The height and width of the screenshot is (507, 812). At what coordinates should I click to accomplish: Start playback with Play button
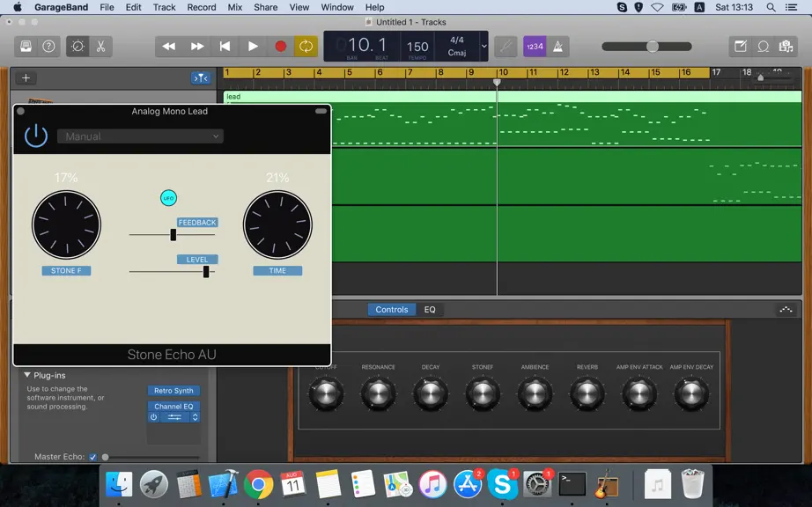pyautogui.click(x=253, y=47)
